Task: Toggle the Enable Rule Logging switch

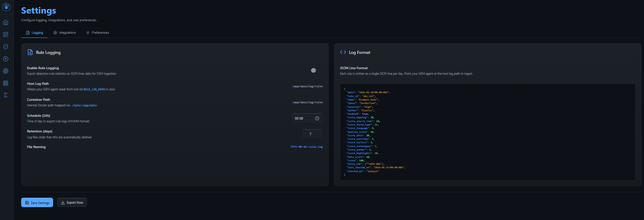Action: [317, 71]
